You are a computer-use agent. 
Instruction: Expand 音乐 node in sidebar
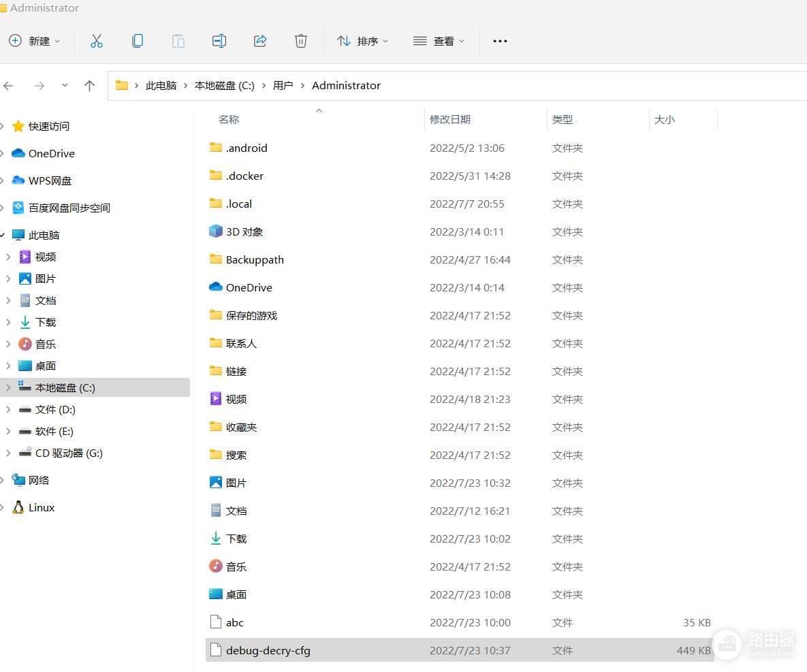[x=8, y=345]
